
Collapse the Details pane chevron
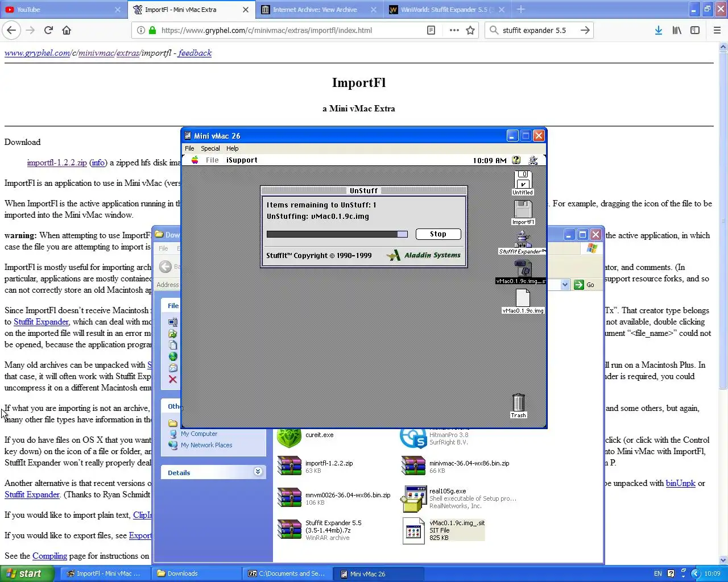[x=258, y=472]
